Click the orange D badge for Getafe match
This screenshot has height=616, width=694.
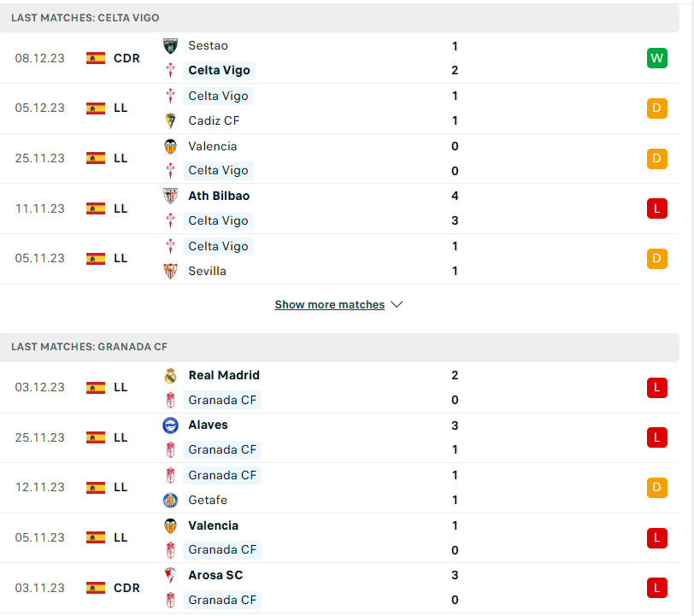pos(656,488)
